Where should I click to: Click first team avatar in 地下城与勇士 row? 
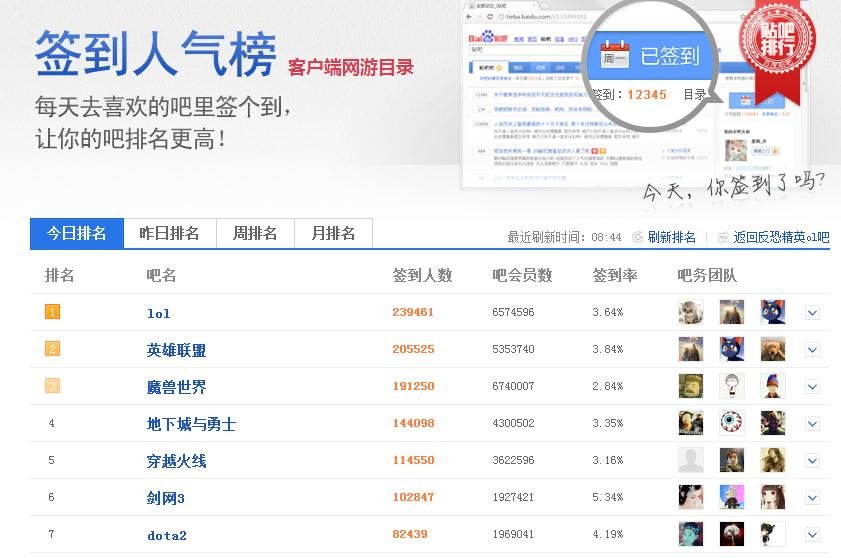[x=691, y=423]
